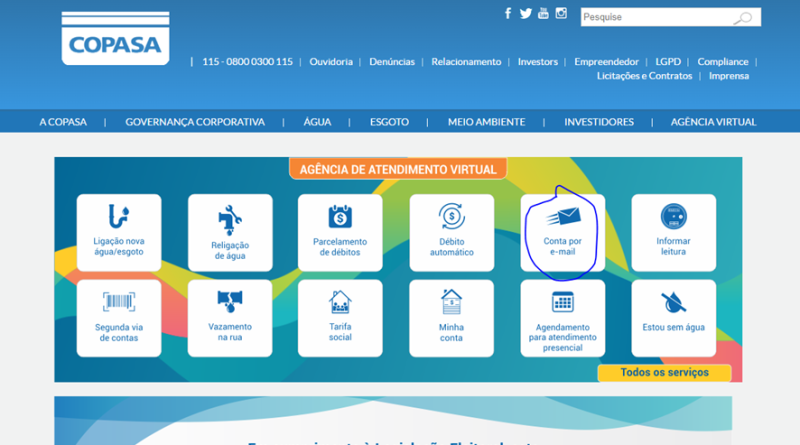Click the search magnifier icon
This screenshot has width=800, height=445.
pyautogui.click(x=743, y=18)
